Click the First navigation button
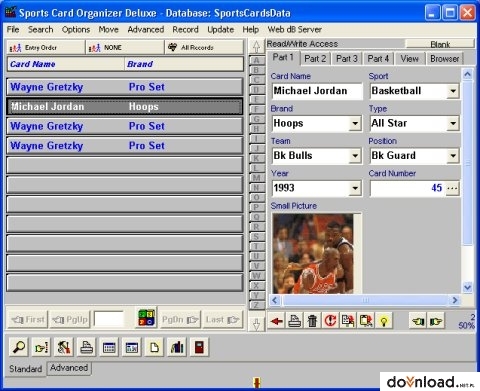Image resolution: width=480 pixels, height=391 pixels. pyautogui.click(x=28, y=320)
